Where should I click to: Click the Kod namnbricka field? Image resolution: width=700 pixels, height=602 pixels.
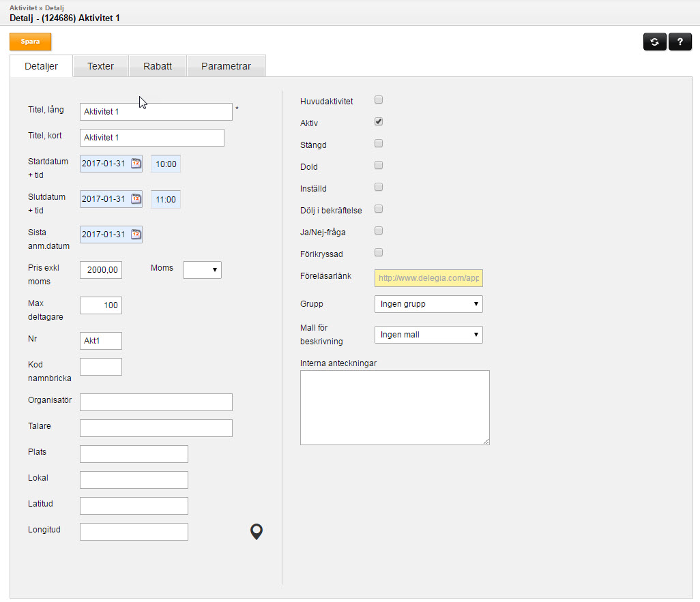[x=101, y=366]
